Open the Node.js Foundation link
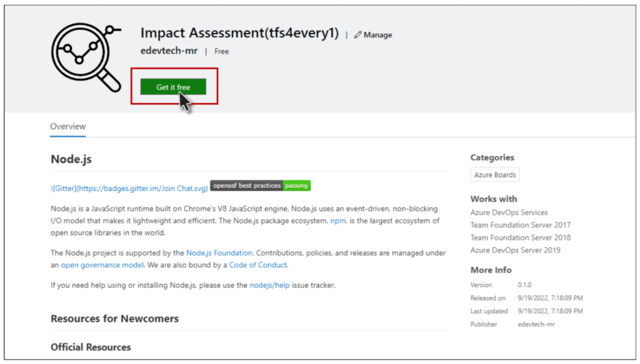Screen dimensions: 640x364 coord(219,253)
